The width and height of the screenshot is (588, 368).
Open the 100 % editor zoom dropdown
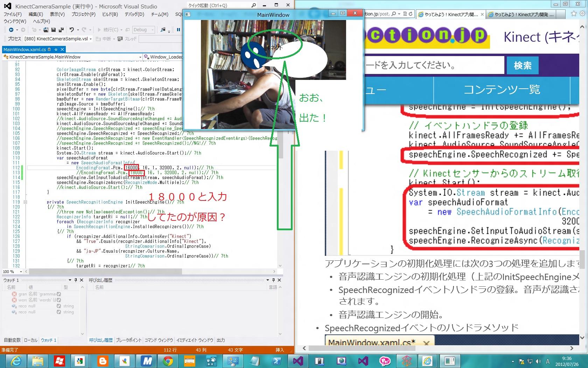click(x=21, y=272)
